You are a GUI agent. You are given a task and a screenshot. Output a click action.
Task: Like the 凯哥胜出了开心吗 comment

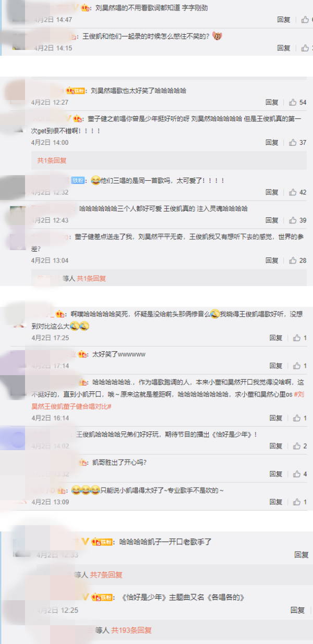299,474
